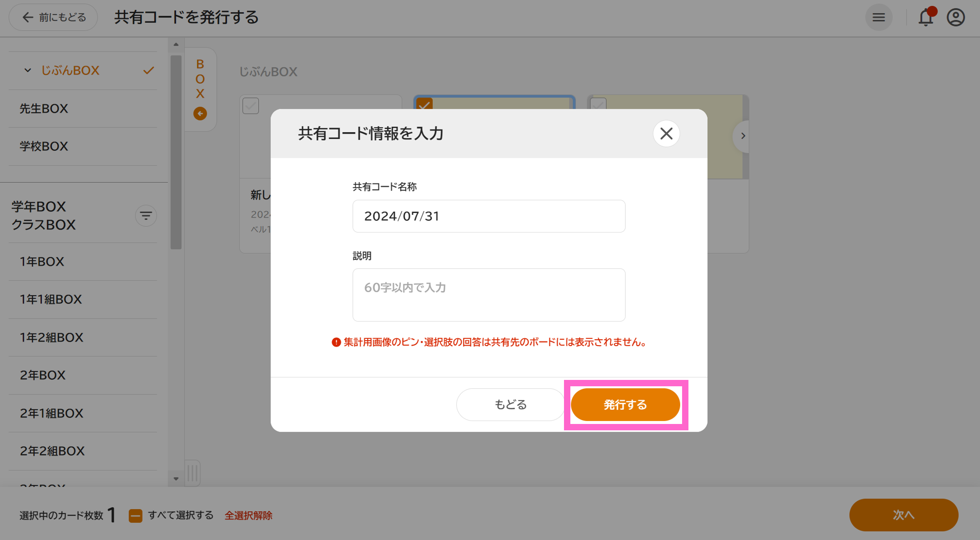This screenshot has height=540, width=980.
Task: Select 2年1組BOX in the sidebar
Action: 50,413
